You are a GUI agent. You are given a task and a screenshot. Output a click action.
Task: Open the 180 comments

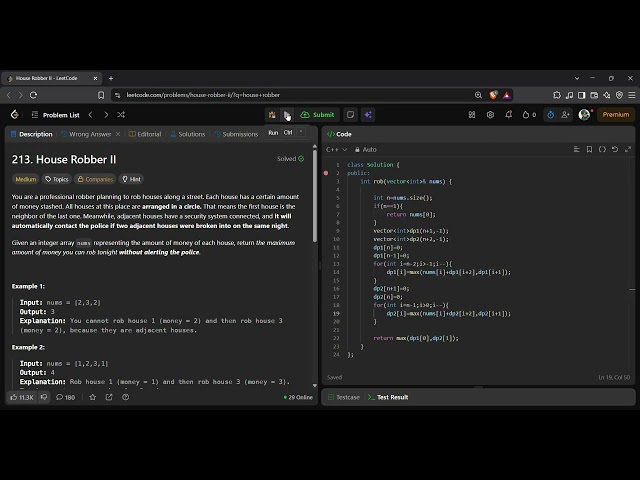coord(65,397)
